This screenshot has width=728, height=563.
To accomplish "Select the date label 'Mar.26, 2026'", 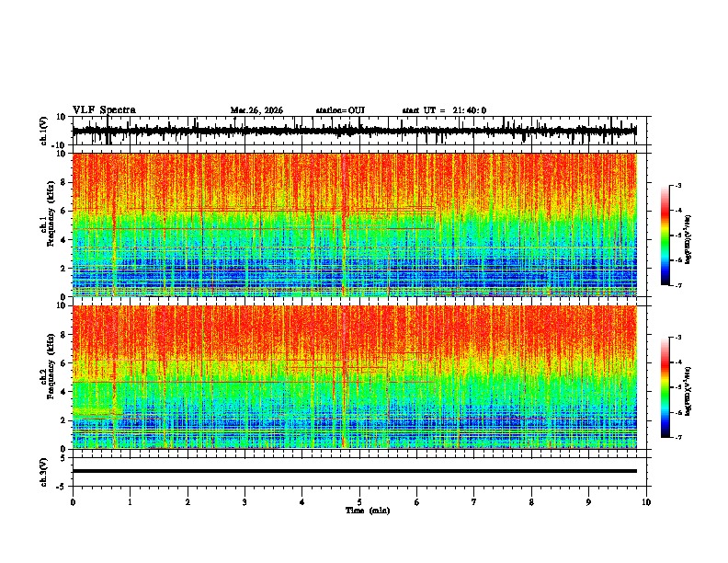I will tap(256, 110).
